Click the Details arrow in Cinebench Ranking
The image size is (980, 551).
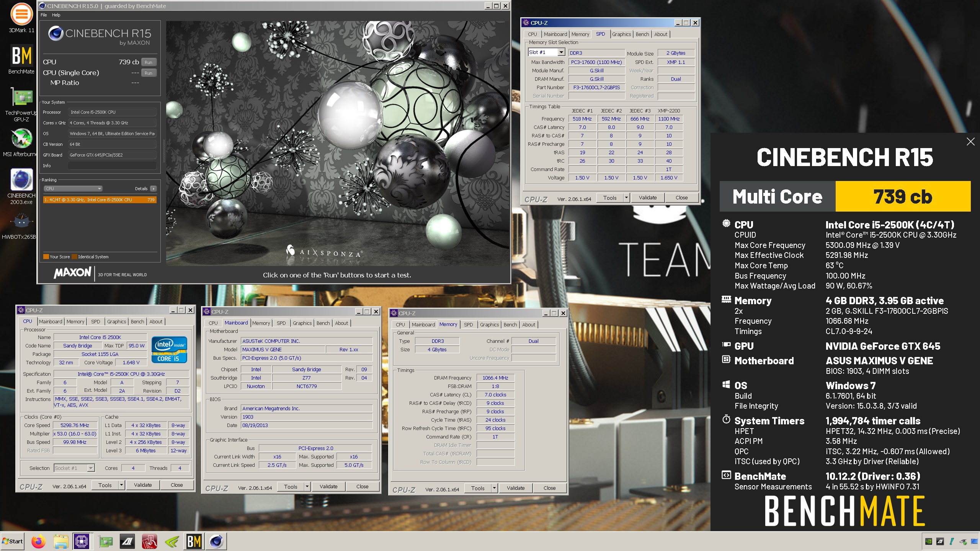[x=154, y=189]
